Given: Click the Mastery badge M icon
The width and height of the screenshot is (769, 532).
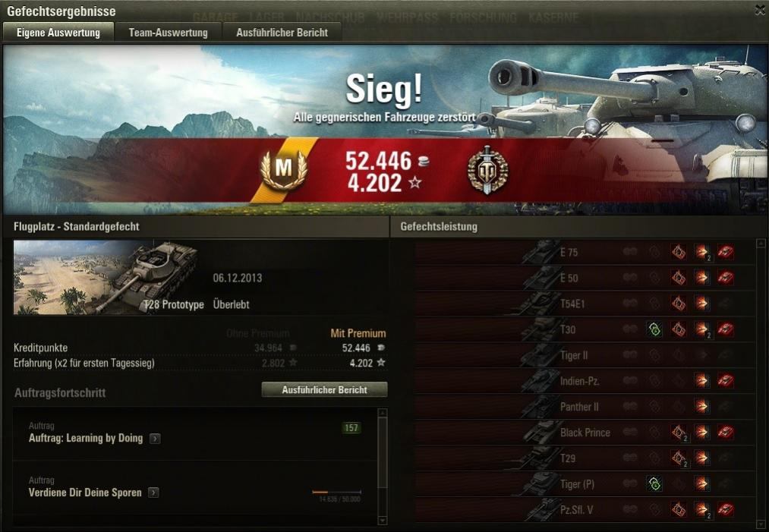Looking at the screenshot, I should (x=283, y=170).
